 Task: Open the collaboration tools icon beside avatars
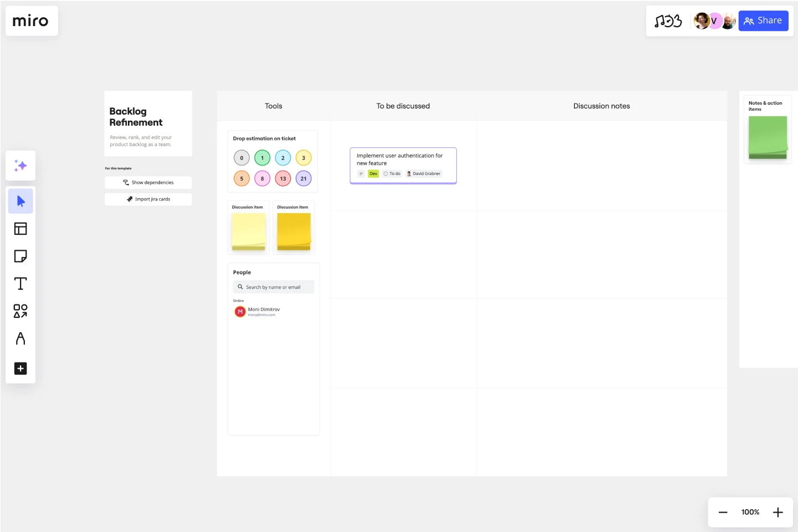click(668, 21)
